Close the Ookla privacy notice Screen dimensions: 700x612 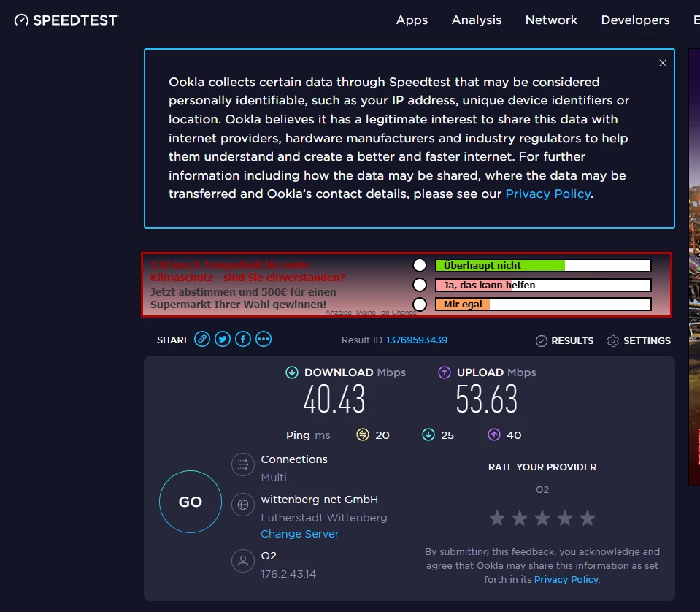663,63
